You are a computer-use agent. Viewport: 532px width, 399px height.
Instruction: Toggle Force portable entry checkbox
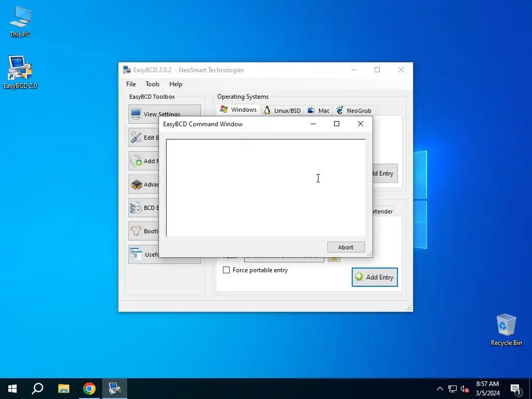pyautogui.click(x=227, y=270)
